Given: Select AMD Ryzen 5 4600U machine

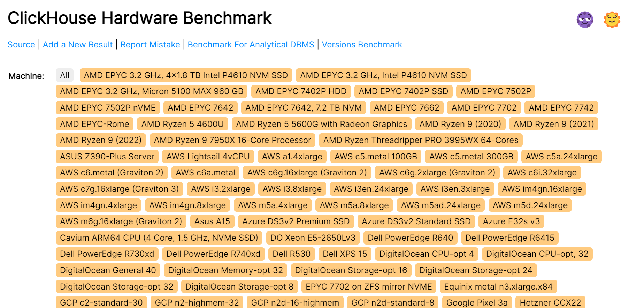Looking at the screenshot, I should pyautogui.click(x=183, y=124).
